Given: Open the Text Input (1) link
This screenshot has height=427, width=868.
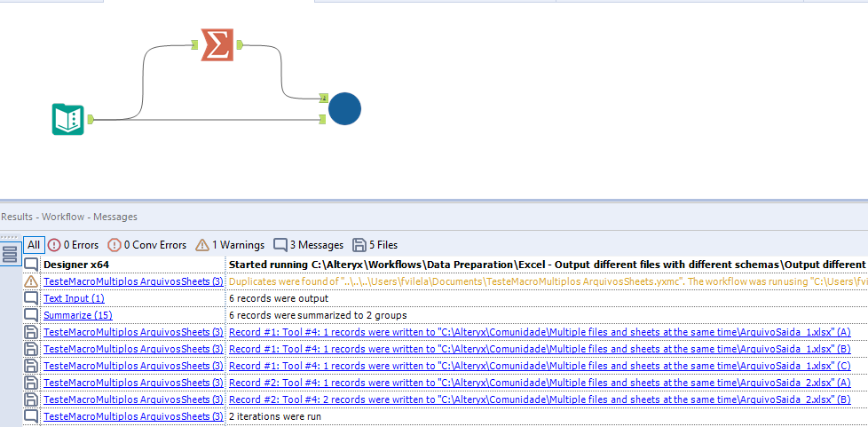Looking at the screenshot, I should pos(74,298).
